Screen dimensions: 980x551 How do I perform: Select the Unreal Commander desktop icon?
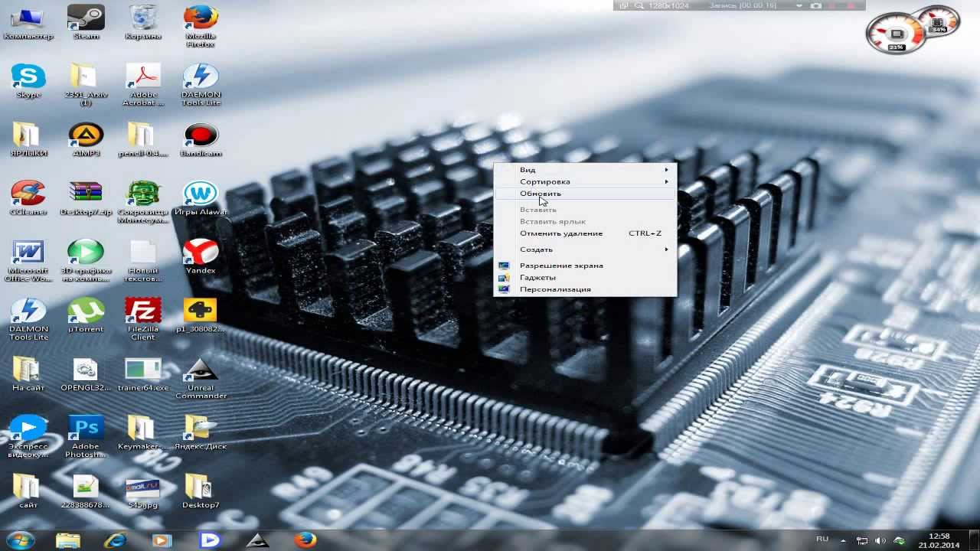click(x=201, y=378)
